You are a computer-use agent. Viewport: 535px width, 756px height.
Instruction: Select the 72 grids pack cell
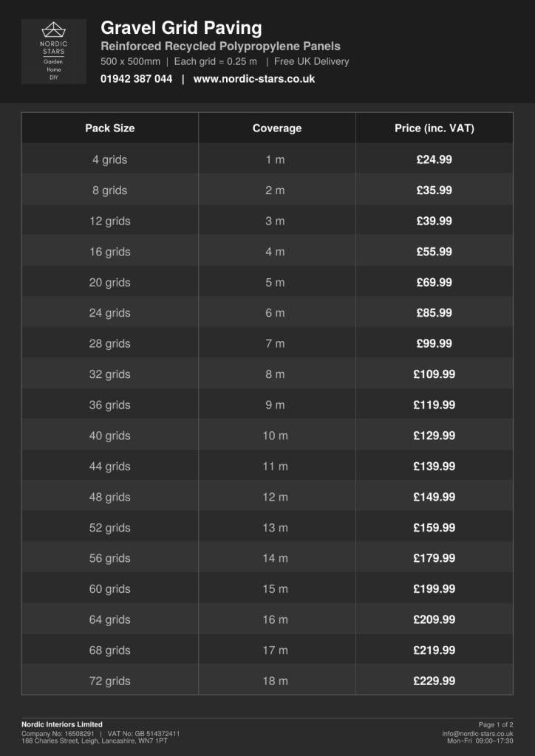(x=110, y=681)
